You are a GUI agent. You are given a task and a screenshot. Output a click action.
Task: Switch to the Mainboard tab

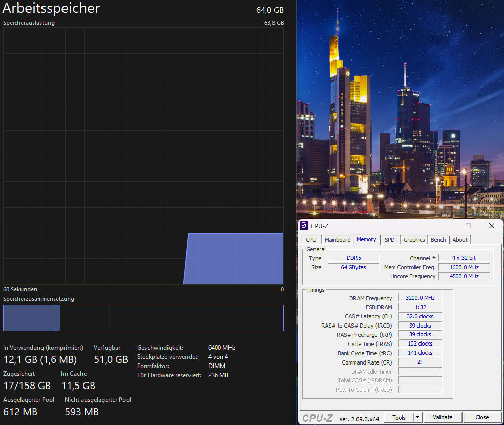338,240
